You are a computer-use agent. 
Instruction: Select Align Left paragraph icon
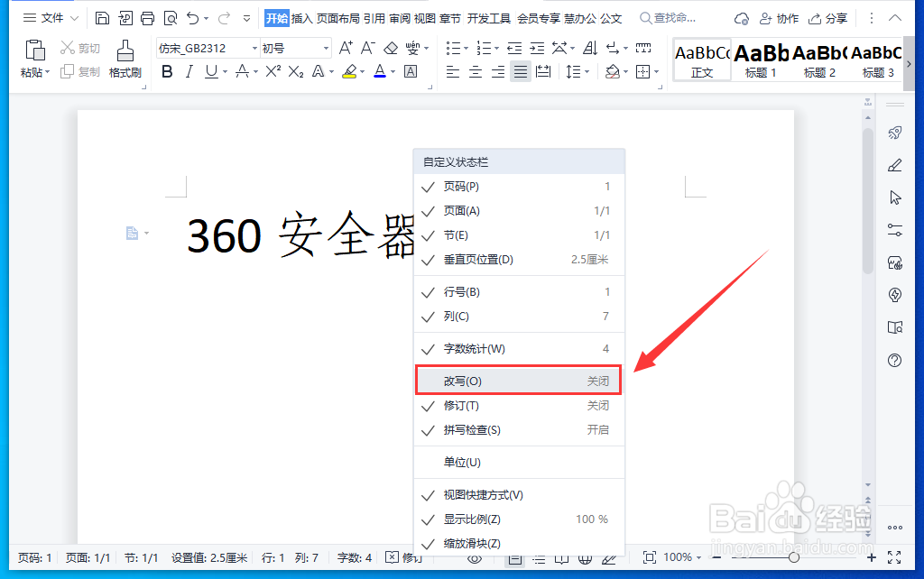point(453,72)
